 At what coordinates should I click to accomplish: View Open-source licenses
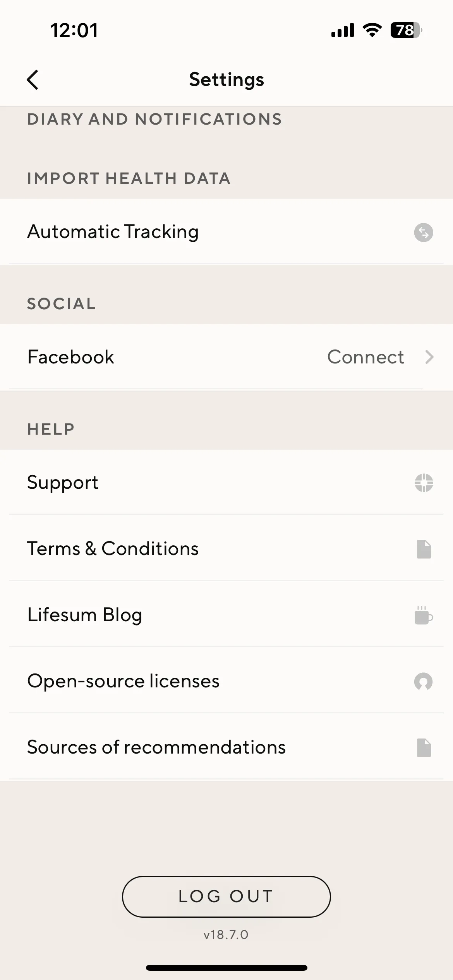[226, 681]
